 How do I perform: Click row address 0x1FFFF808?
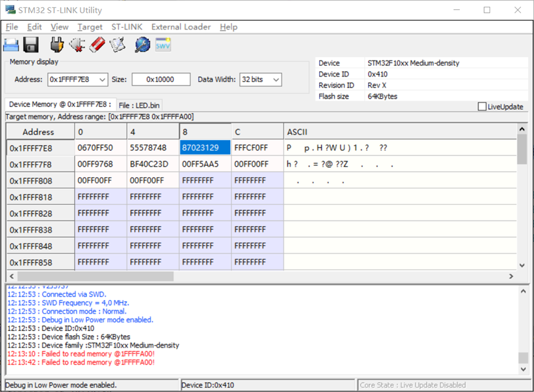coord(41,181)
